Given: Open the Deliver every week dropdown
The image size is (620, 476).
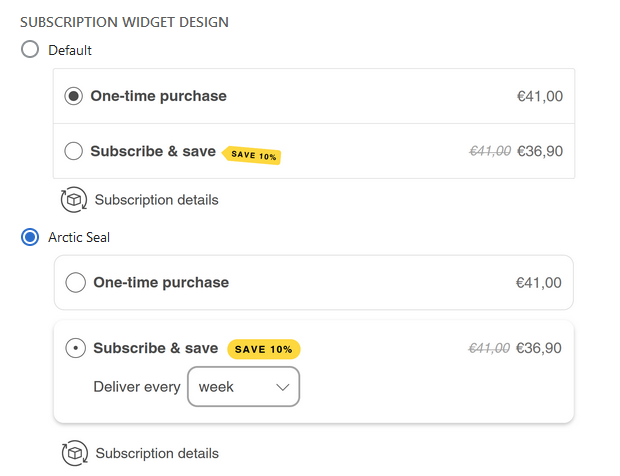Looking at the screenshot, I should tap(244, 387).
